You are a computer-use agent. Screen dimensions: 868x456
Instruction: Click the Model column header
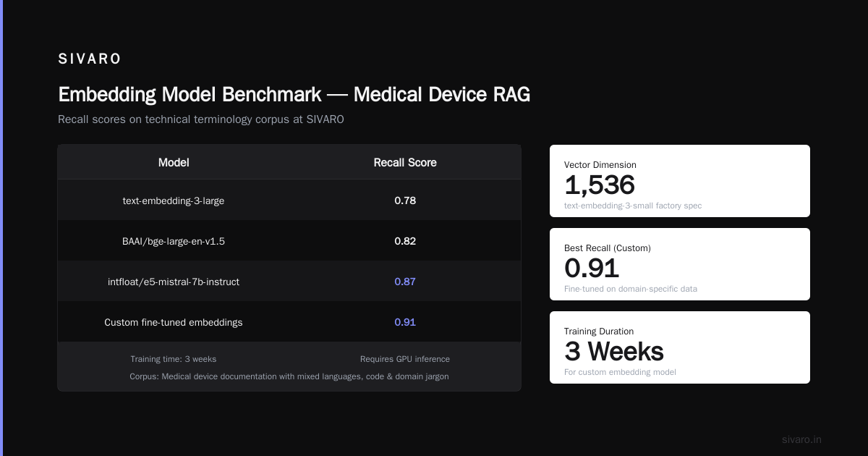coord(174,163)
